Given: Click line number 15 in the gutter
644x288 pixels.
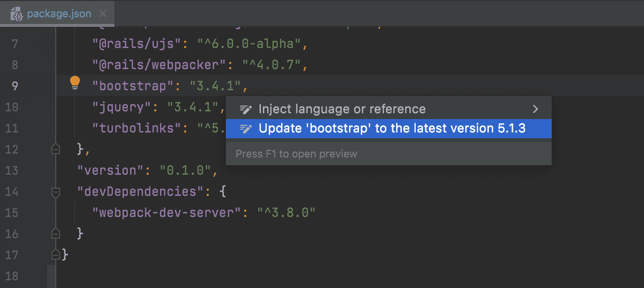Looking at the screenshot, I should point(11,213).
